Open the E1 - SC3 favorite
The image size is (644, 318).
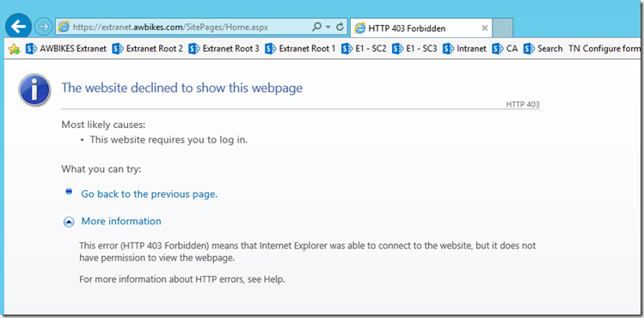[414, 49]
